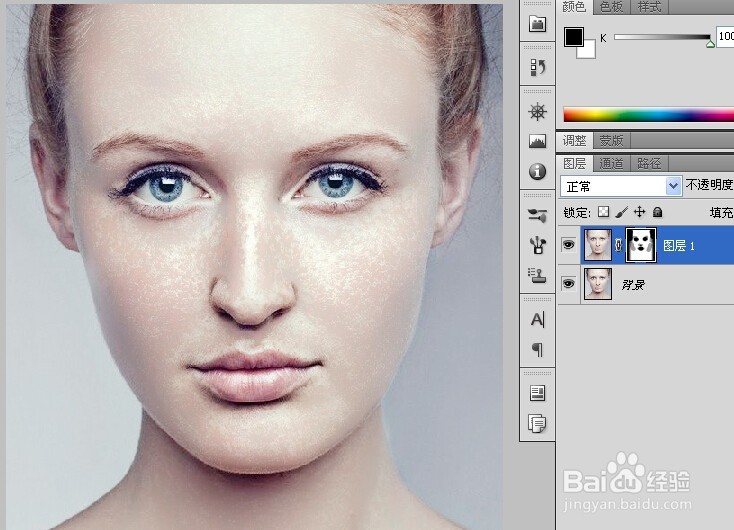This screenshot has height=530, width=734.
Task: Select the 图层 1 layer mask thumbnail
Action: click(641, 244)
